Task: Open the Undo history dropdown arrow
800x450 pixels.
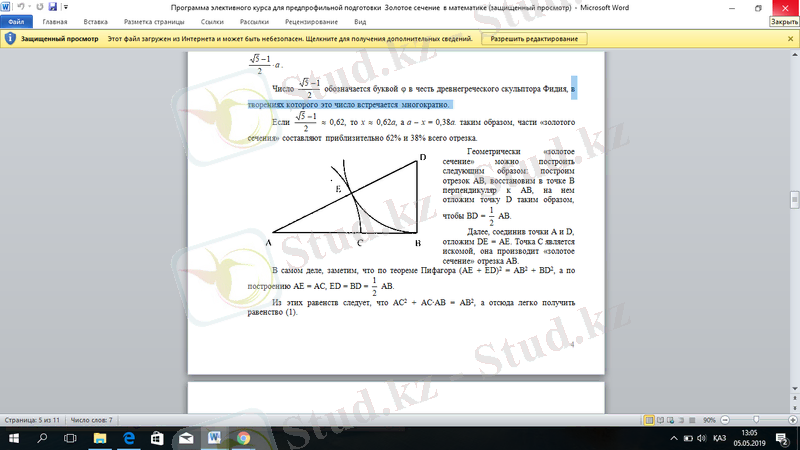Action: point(30,7)
